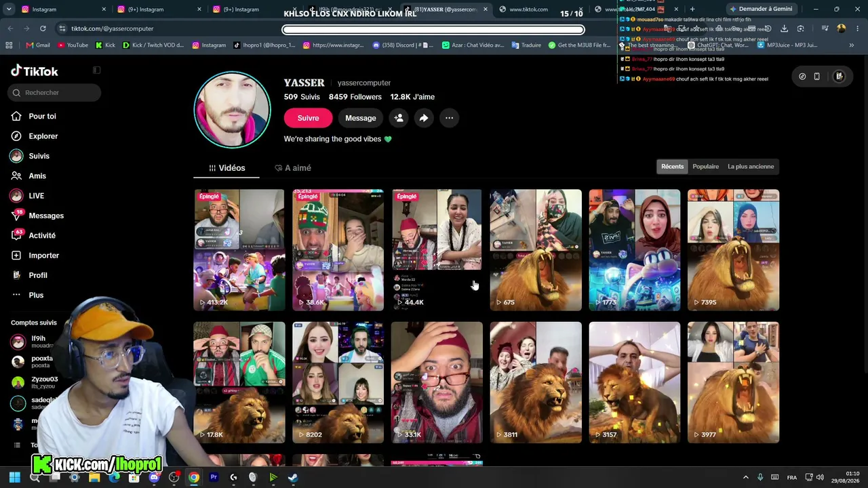868x488 pixels.
Task: Open profile more options ellipsis
Action: point(449,118)
